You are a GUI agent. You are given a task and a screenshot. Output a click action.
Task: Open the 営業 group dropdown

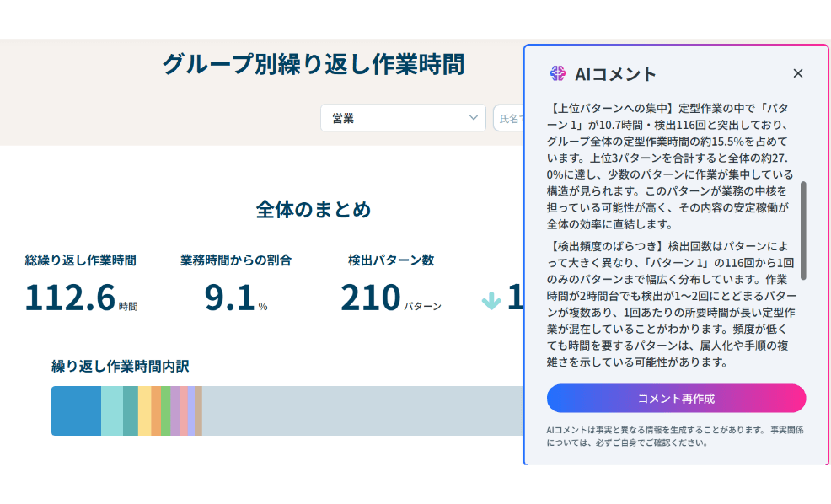click(x=403, y=118)
